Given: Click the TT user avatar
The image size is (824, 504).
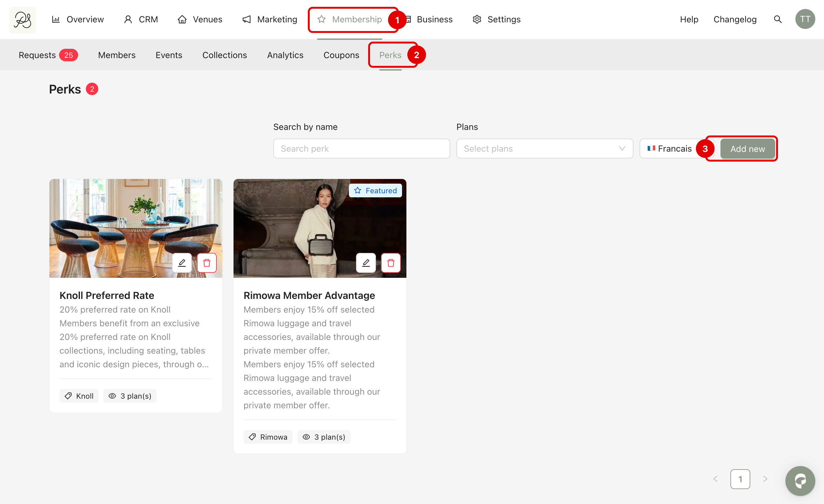Looking at the screenshot, I should 805,19.
